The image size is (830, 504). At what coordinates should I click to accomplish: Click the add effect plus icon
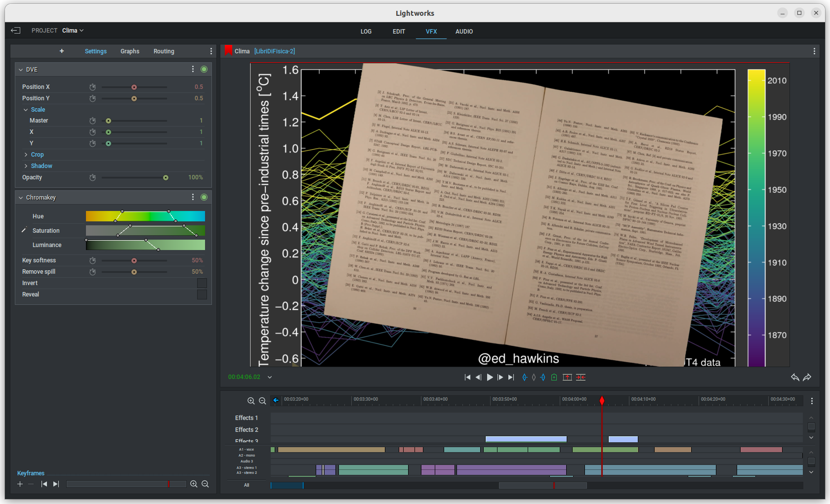[62, 51]
